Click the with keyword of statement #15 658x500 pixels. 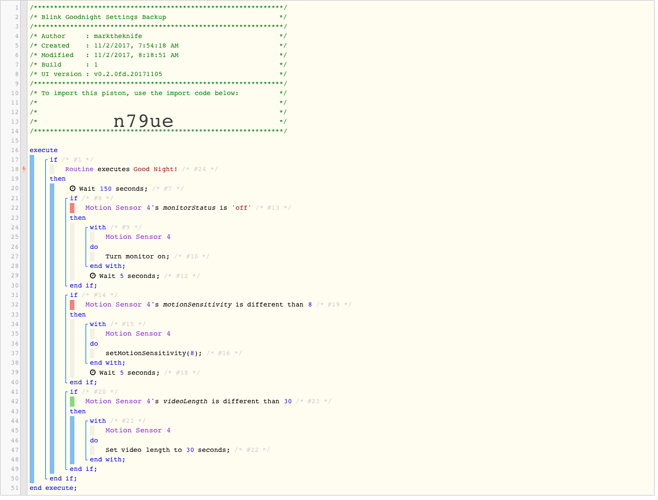(x=98, y=324)
